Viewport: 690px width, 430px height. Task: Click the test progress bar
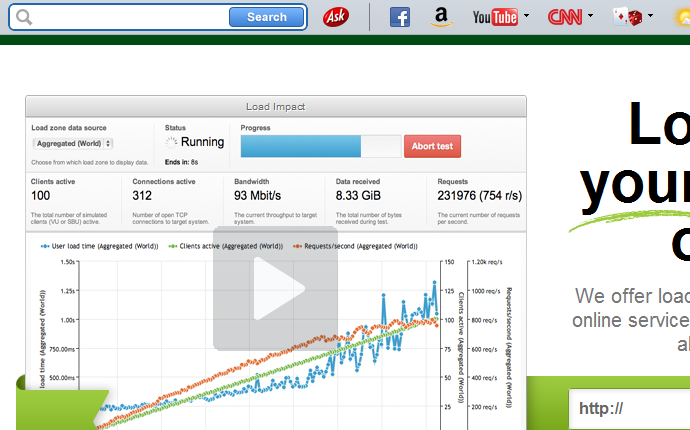click(321, 146)
